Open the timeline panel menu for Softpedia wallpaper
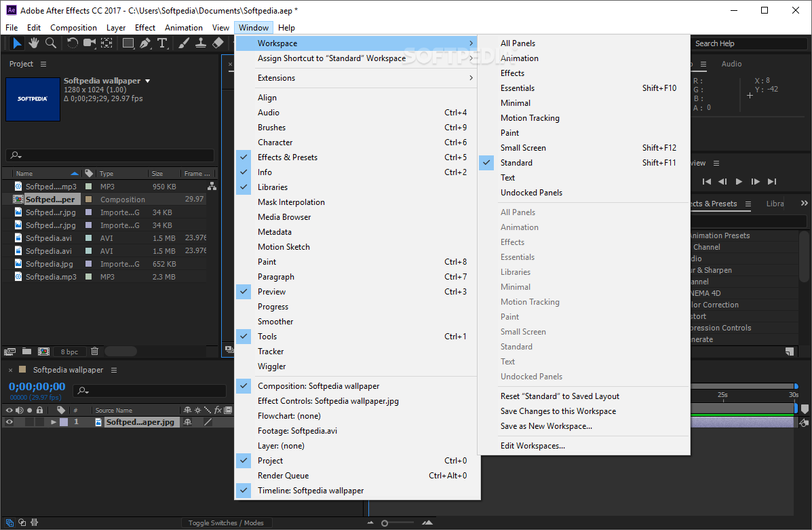Viewport: 812px width, 530px height. point(114,370)
